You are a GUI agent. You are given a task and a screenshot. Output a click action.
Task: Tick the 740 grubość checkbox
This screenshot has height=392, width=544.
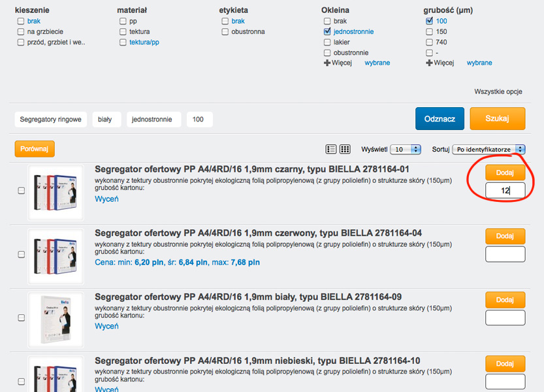click(429, 42)
